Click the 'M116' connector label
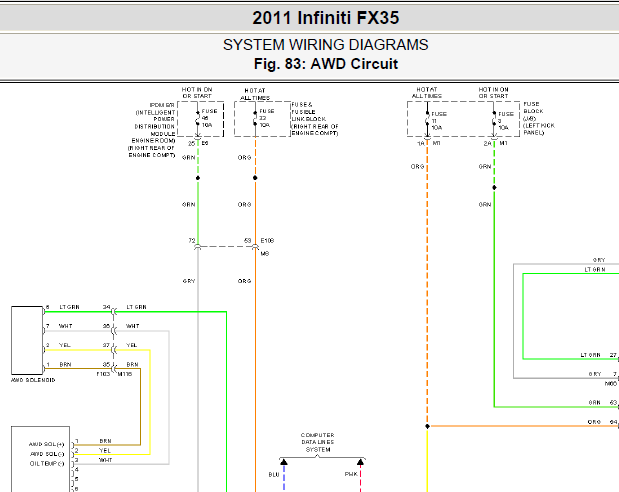Image resolution: width=619 pixels, height=492 pixels. [x=125, y=374]
